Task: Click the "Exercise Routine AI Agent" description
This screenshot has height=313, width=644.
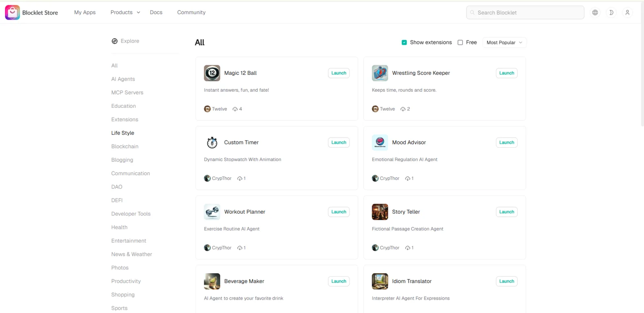Action: [232, 229]
